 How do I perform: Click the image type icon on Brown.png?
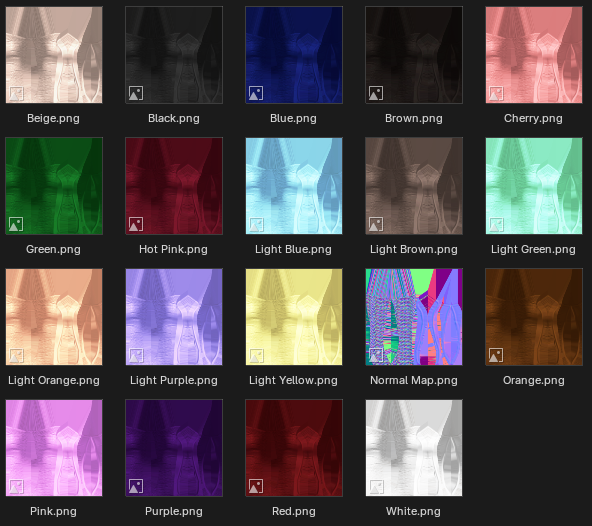click(376, 93)
